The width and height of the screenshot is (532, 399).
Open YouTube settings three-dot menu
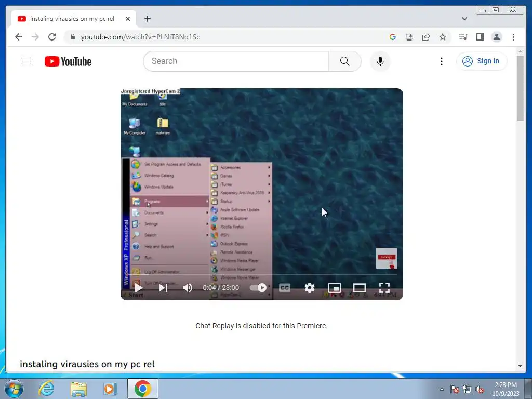coord(442,61)
